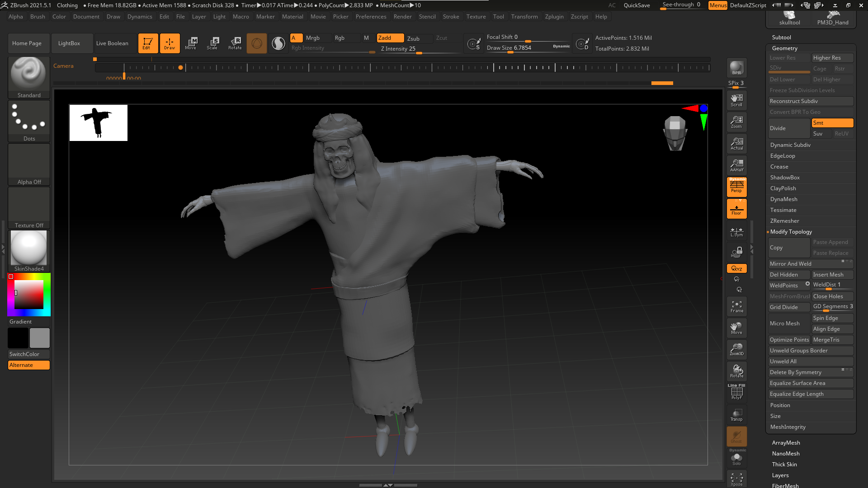868x488 pixels.
Task: Toggle the Persp perspective mode
Action: pyautogui.click(x=736, y=187)
